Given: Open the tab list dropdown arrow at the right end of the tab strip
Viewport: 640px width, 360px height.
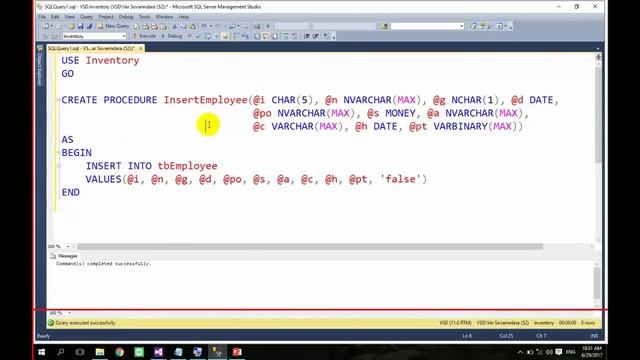Looking at the screenshot, I should pos(598,49).
